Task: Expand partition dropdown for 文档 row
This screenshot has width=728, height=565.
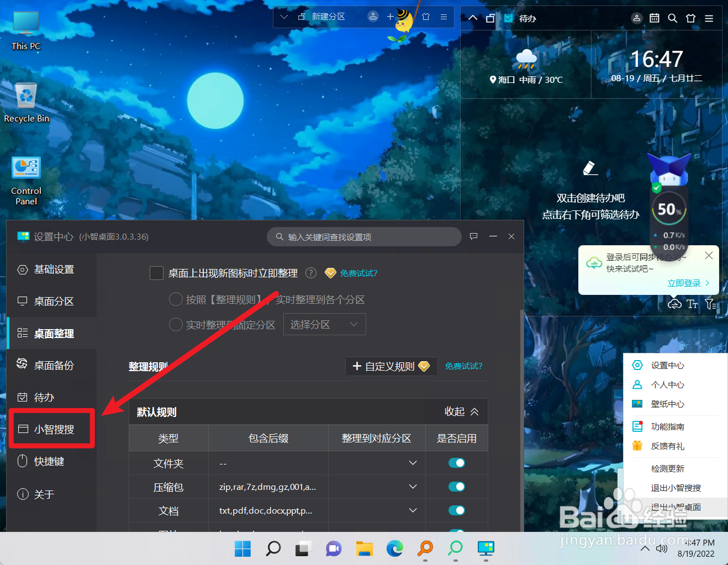Action: (x=413, y=510)
